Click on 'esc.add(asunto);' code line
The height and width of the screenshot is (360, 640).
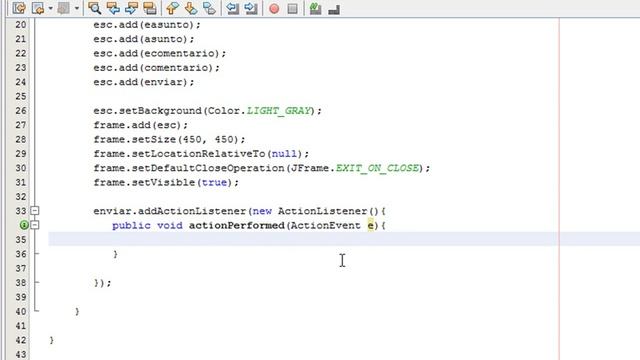(144, 39)
